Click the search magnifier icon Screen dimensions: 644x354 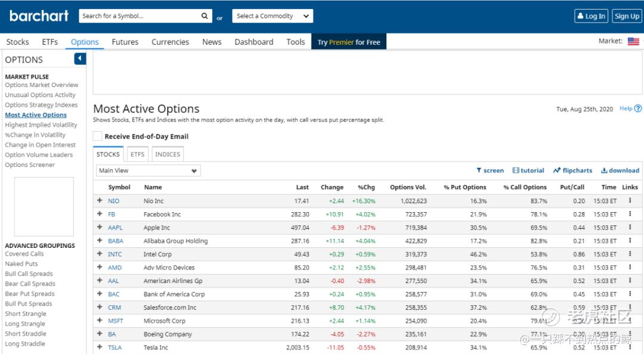point(204,16)
